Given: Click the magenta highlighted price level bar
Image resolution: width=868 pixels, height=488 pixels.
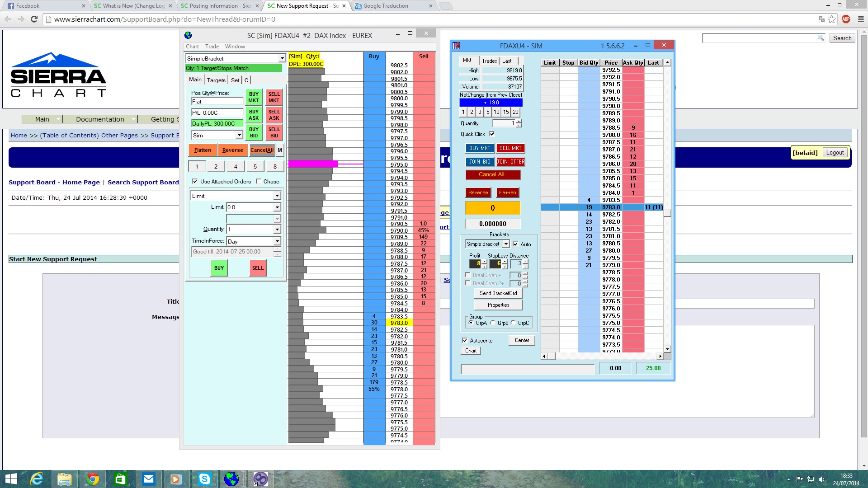Looking at the screenshot, I should coord(313,164).
